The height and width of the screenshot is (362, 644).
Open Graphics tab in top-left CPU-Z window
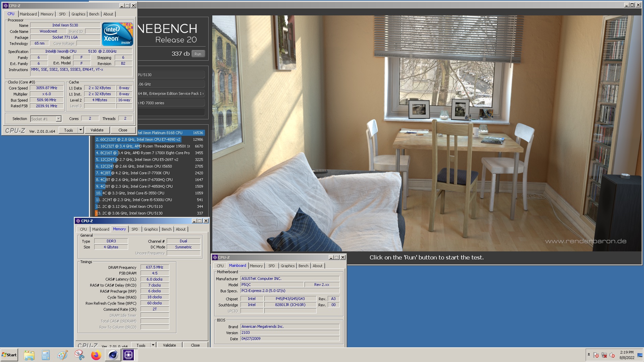[x=78, y=14]
